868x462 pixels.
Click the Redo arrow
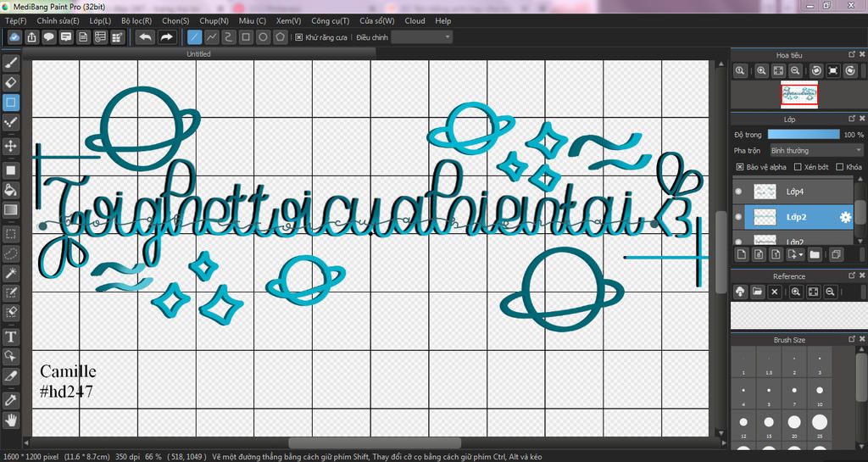tap(165, 37)
